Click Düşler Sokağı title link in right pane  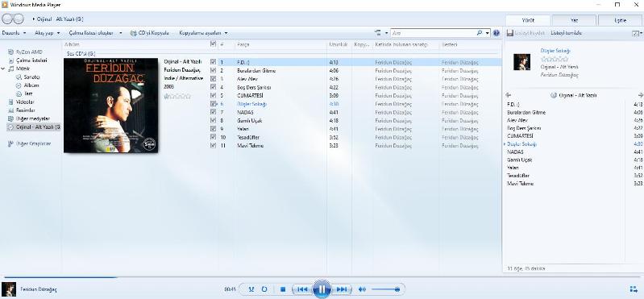pyautogui.click(x=555, y=51)
